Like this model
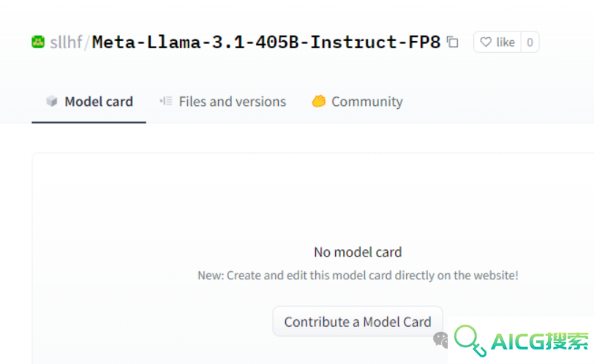 pos(497,42)
